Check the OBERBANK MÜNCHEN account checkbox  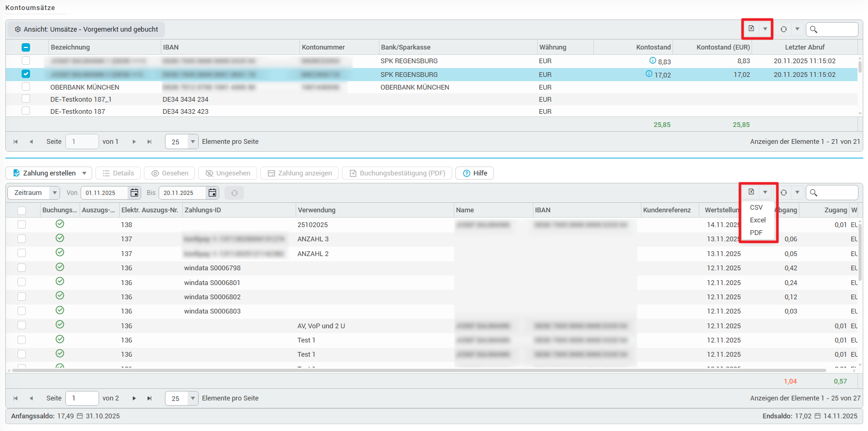[x=26, y=86]
